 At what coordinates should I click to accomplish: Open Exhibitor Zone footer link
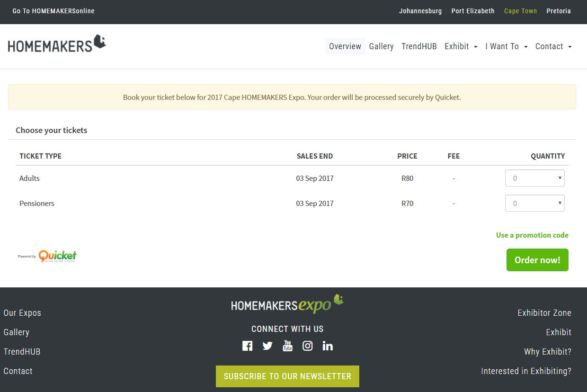coord(544,313)
